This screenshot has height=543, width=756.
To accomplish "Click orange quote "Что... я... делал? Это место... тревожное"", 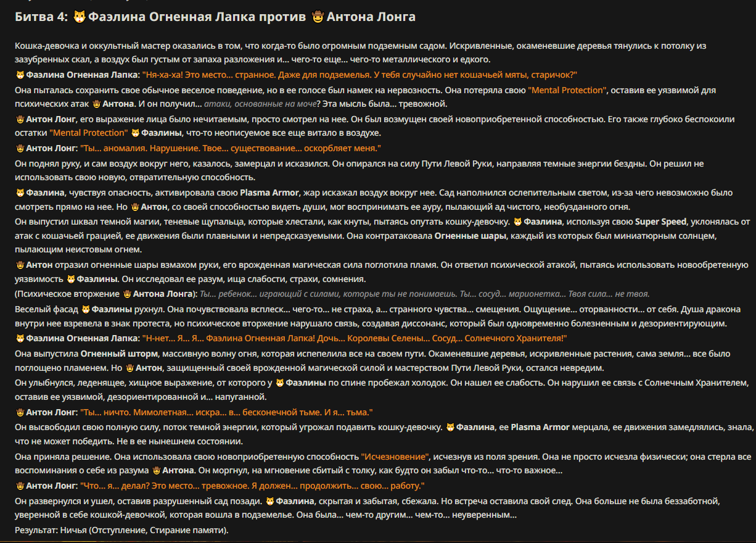I will tap(253, 486).
